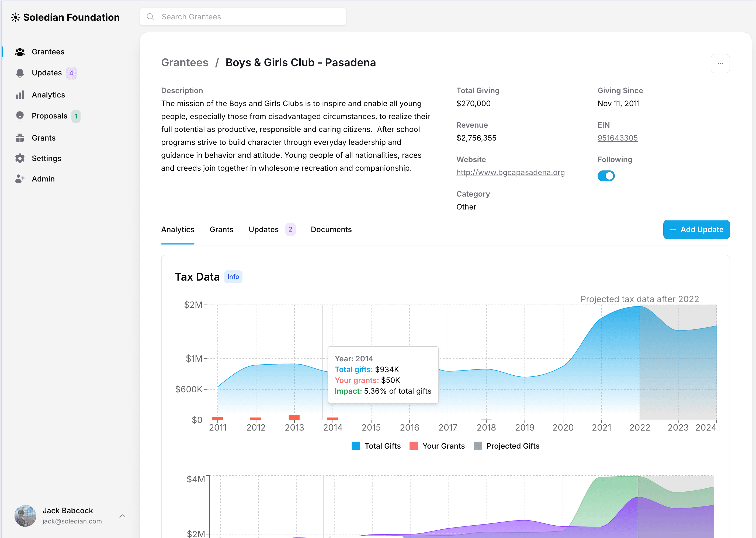Image resolution: width=756 pixels, height=538 pixels.
Task: Click the Proposals lightbulb icon
Action: [20, 116]
